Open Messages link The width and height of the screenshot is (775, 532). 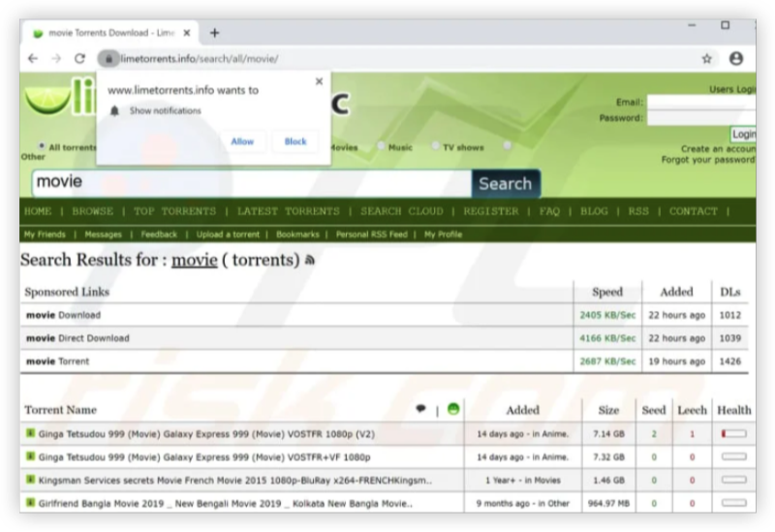[104, 235]
